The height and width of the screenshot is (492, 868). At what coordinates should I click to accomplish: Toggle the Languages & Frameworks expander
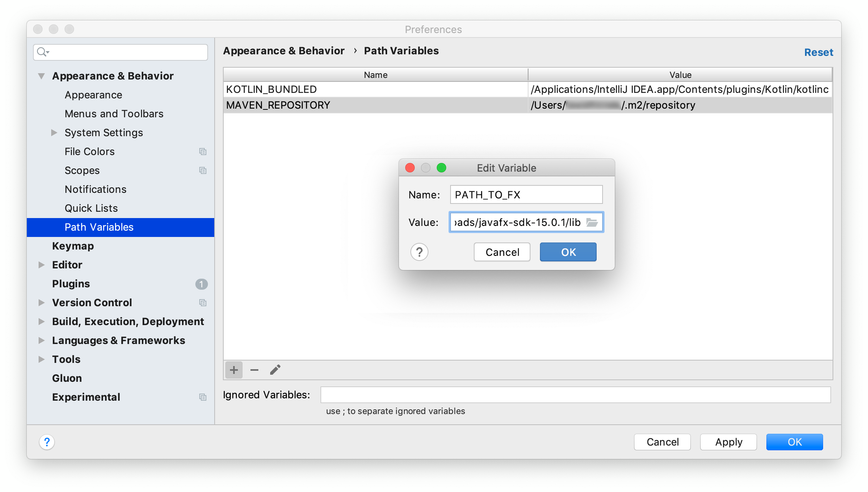(x=41, y=340)
